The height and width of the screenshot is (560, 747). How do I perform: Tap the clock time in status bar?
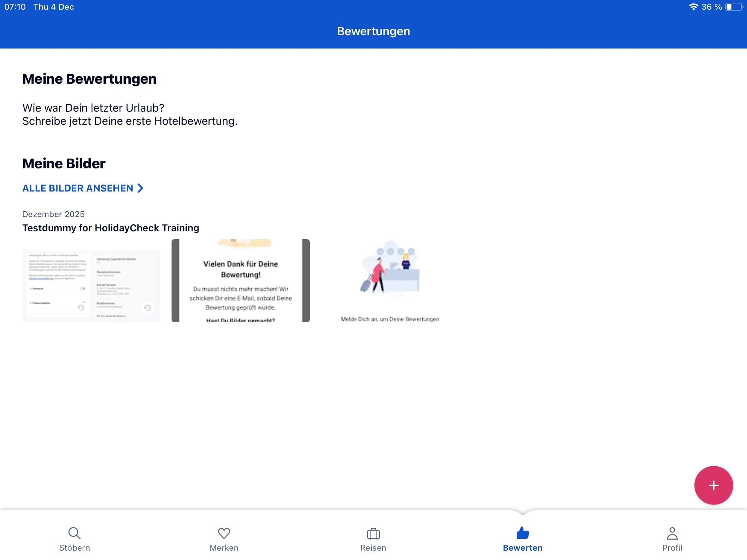15,7
